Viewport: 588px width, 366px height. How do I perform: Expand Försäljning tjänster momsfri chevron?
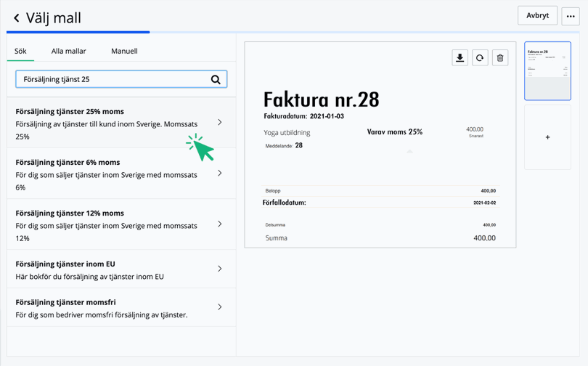(220, 307)
